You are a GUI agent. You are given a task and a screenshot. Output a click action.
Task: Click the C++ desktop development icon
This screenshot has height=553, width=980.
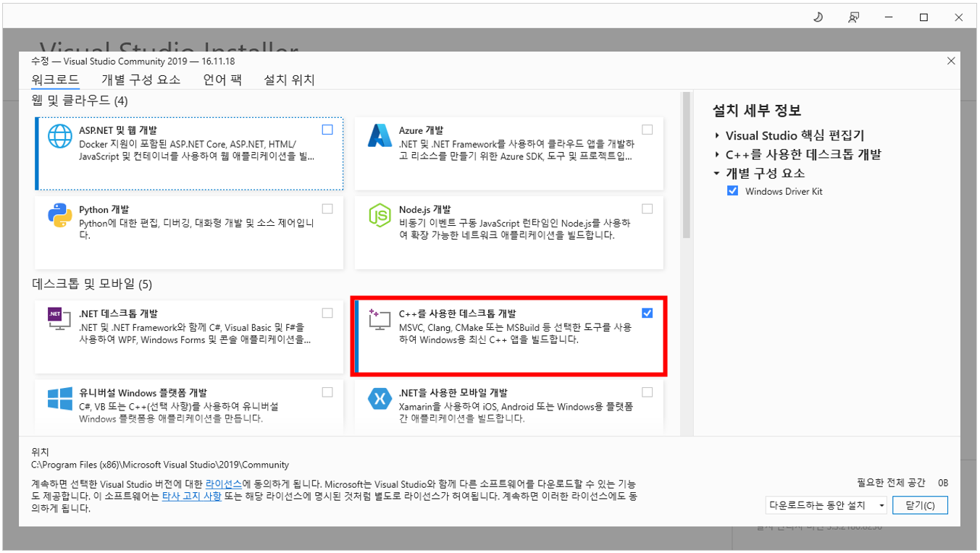(380, 319)
